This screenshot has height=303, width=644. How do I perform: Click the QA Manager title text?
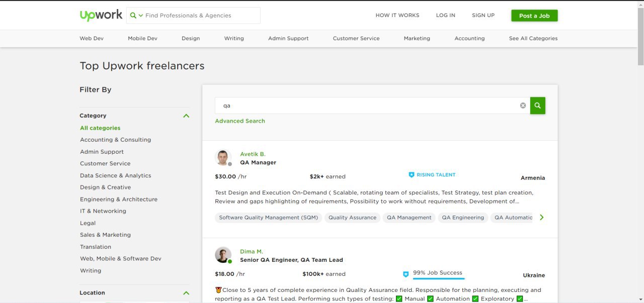click(258, 162)
